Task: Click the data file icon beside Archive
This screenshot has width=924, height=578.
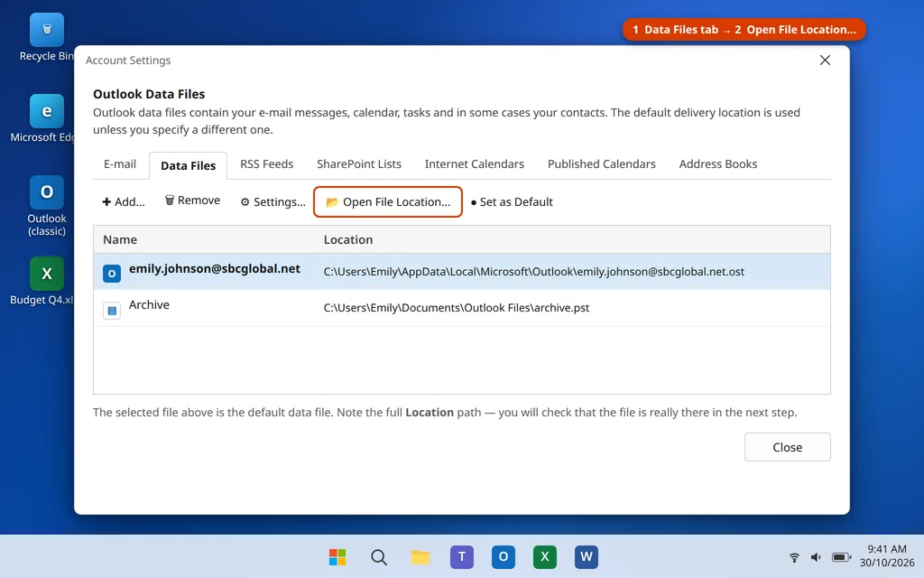Action: tap(112, 310)
